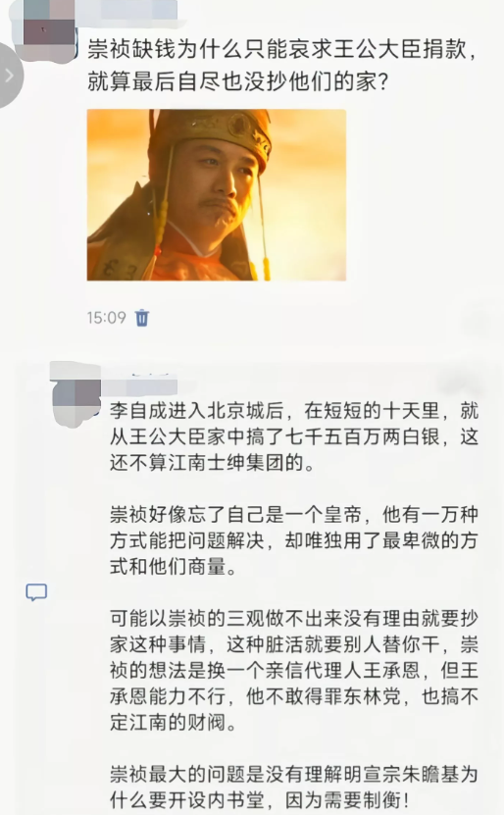Viewport: 504px width, 815px height.
Task: Click the line 式和他们商量
Action: [x=173, y=567]
